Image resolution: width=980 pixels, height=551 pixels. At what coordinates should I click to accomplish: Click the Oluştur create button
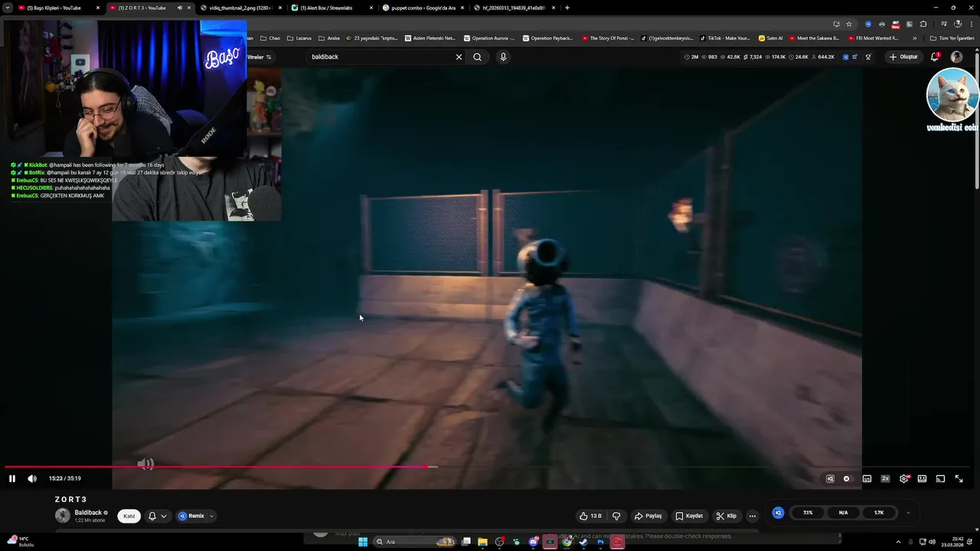[903, 57]
